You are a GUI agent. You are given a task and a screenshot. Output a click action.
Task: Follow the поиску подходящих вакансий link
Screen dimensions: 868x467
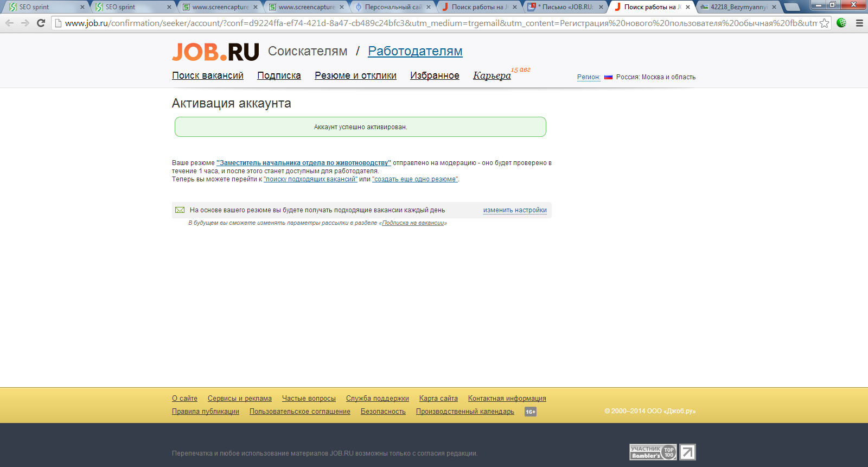pos(310,179)
